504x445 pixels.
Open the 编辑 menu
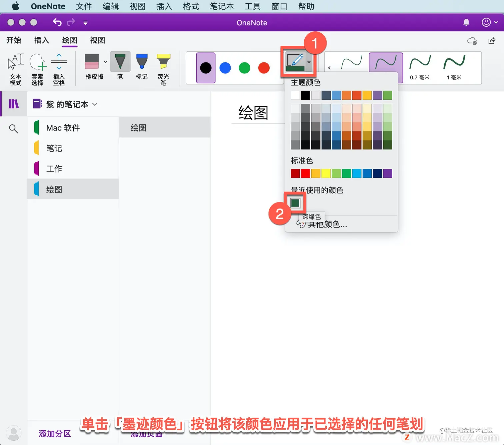pyautogui.click(x=111, y=6)
